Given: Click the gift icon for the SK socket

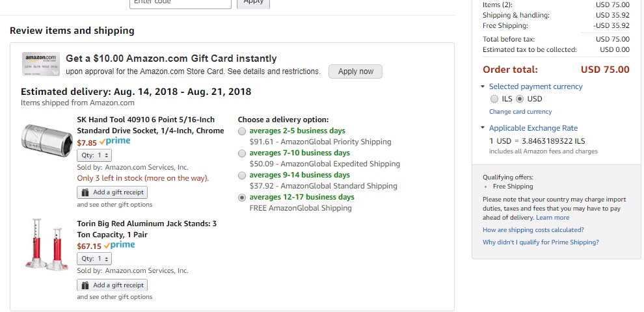Looking at the screenshot, I should [85, 192].
